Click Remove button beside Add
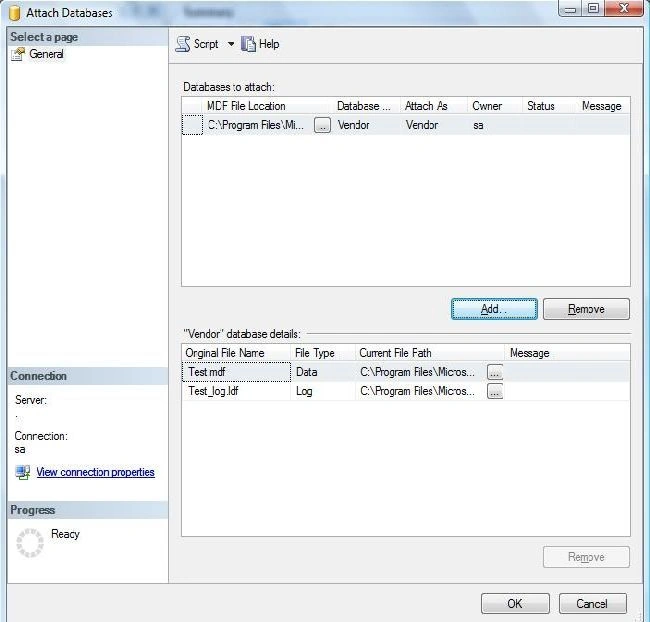Screen dimensions: 650x622 (x=586, y=309)
